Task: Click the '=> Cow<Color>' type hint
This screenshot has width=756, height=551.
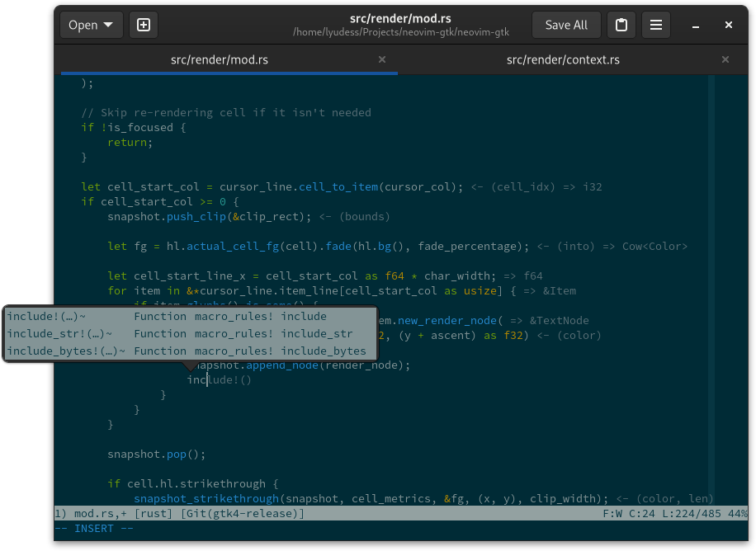Action: coord(645,247)
